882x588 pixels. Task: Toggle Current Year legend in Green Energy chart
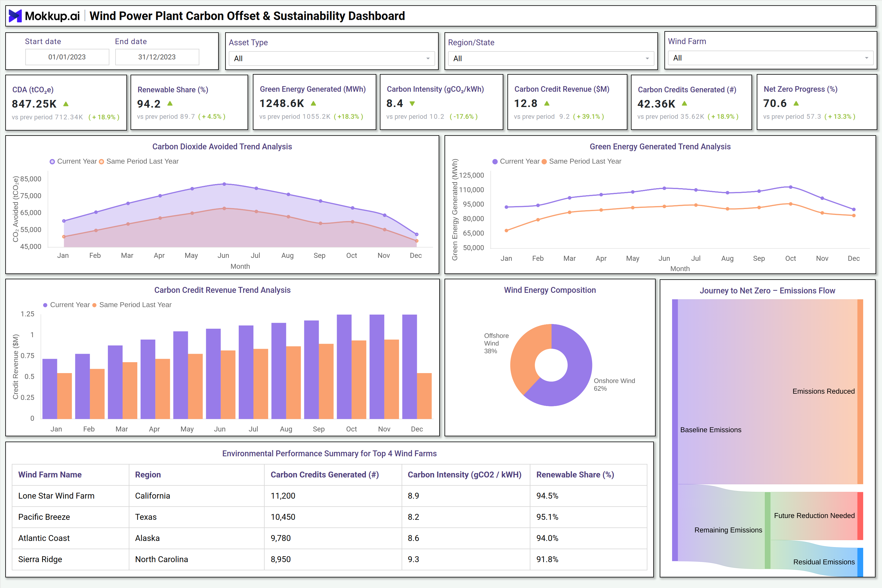pyautogui.click(x=516, y=161)
